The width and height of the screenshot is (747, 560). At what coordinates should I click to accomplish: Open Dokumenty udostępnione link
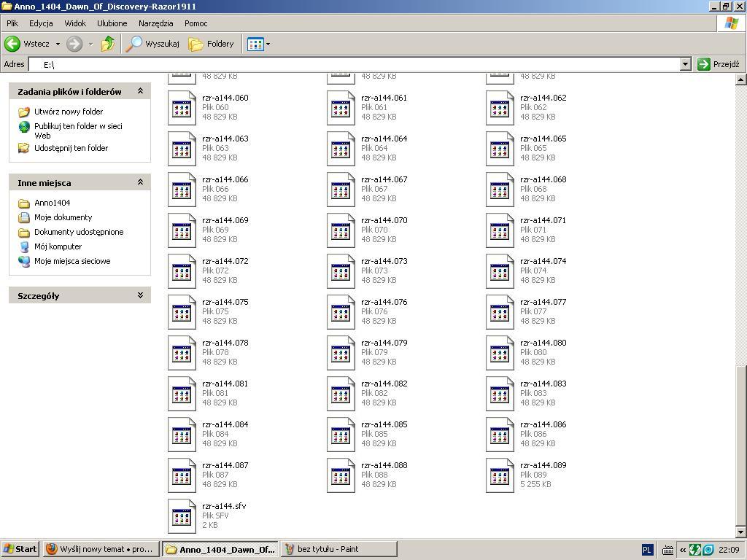79,233
